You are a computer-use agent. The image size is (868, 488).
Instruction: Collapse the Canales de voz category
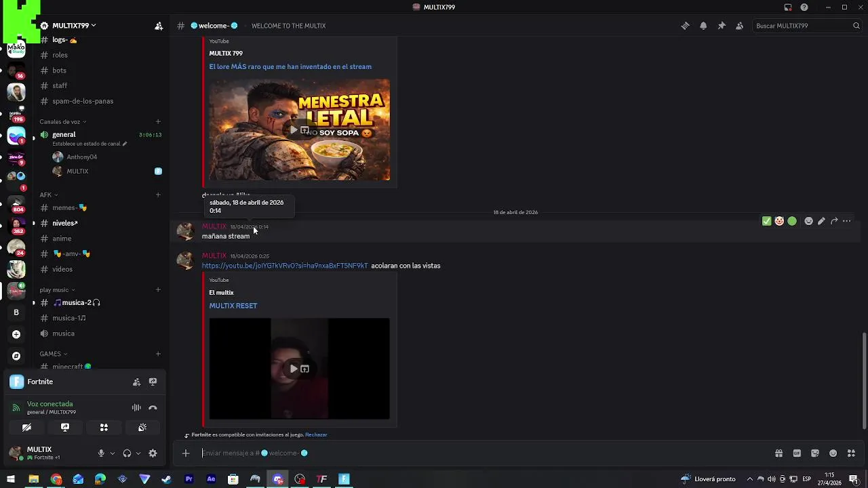click(62, 122)
